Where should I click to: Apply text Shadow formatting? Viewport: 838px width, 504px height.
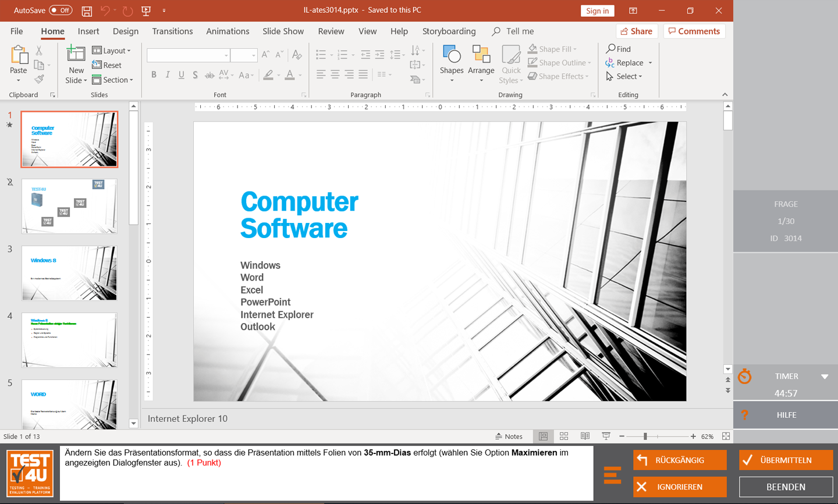click(x=195, y=74)
